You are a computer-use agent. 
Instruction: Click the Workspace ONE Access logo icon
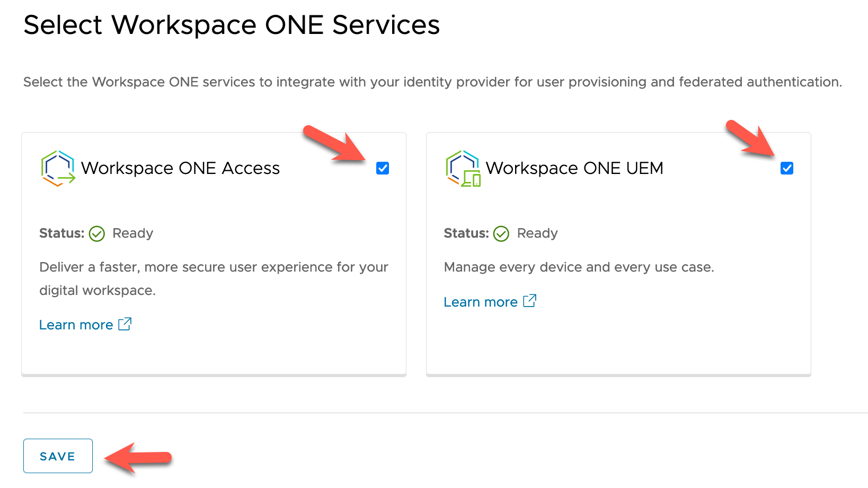coord(58,168)
